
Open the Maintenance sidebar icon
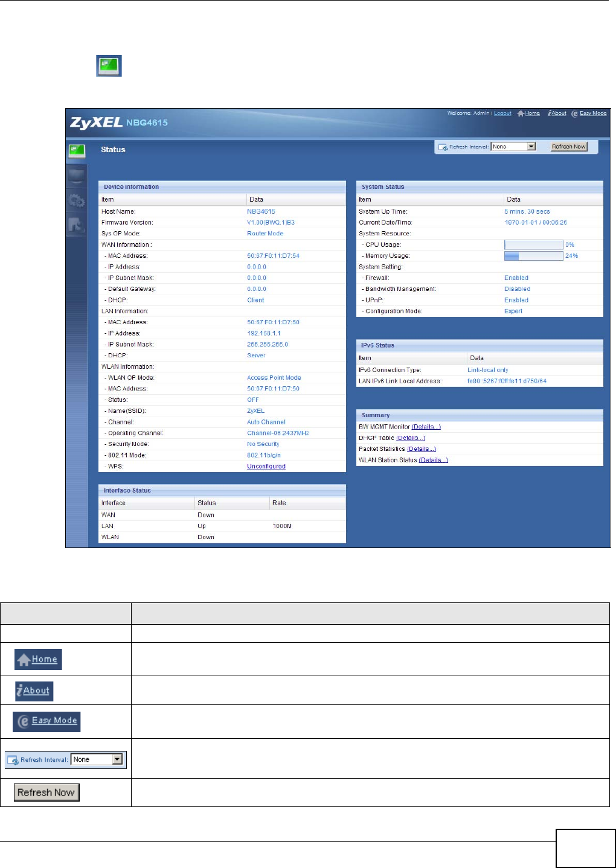pos(77,225)
